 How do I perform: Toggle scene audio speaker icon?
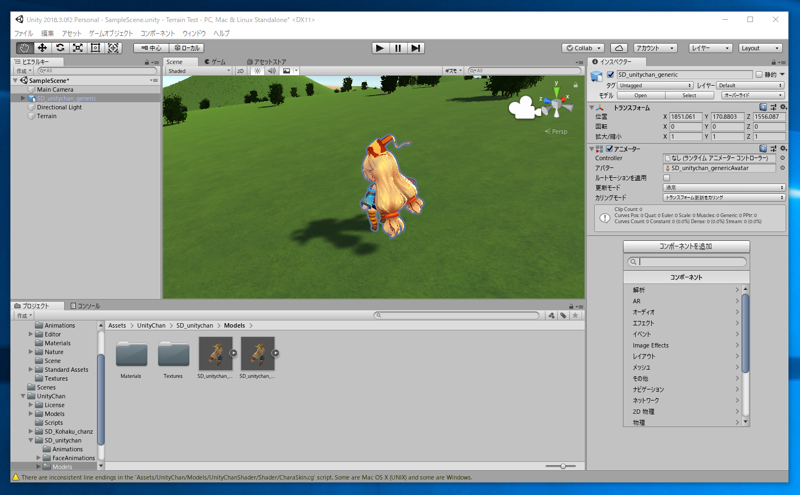point(272,71)
